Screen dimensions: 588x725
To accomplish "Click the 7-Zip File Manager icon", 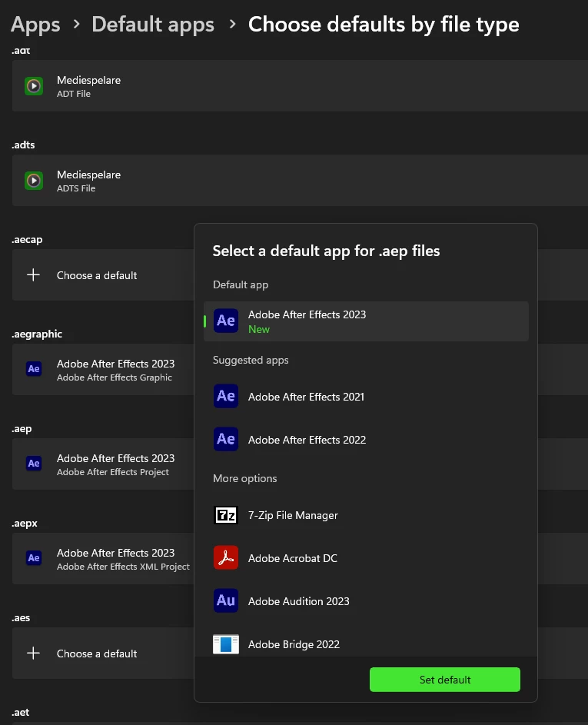I will (x=226, y=514).
